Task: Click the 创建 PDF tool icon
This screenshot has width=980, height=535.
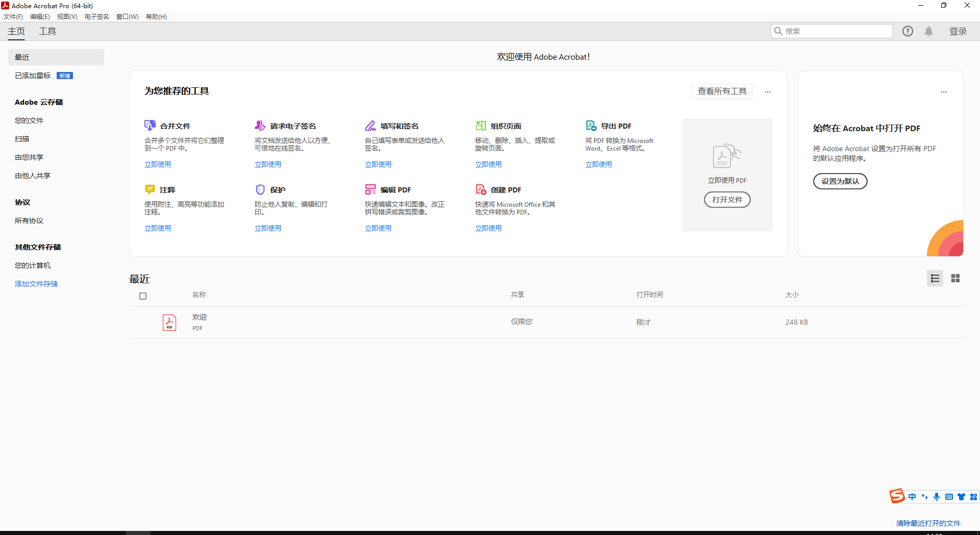Action: coord(480,189)
